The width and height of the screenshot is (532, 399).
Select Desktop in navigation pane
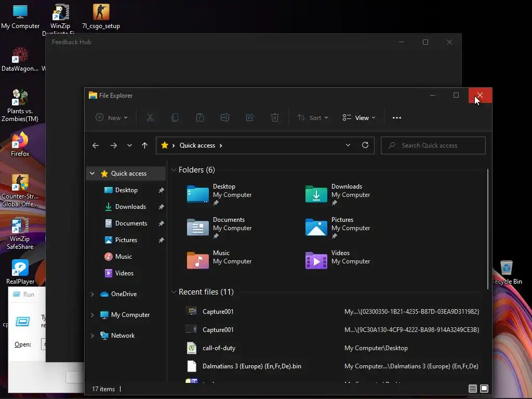(126, 190)
